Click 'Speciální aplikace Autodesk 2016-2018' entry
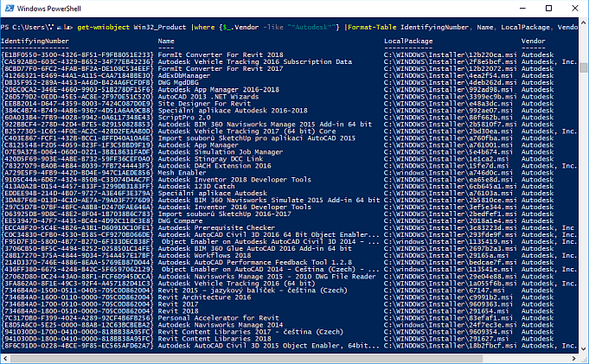This screenshot has width=589, height=364. tap(233, 111)
